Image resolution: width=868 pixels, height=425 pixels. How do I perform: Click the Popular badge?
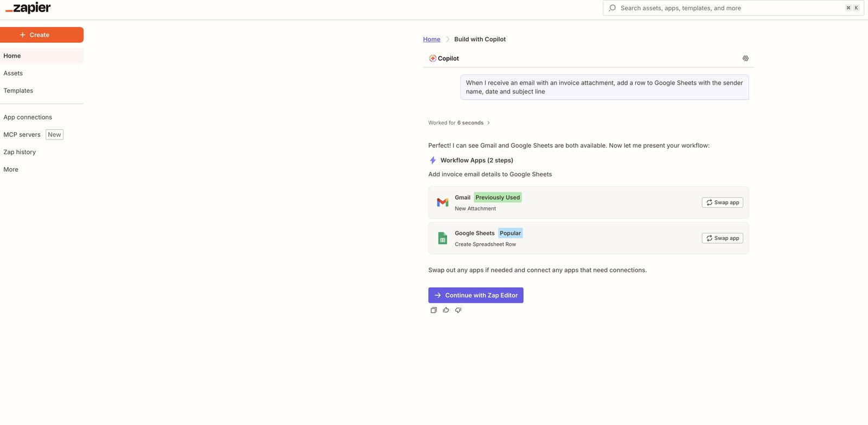click(x=510, y=233)
